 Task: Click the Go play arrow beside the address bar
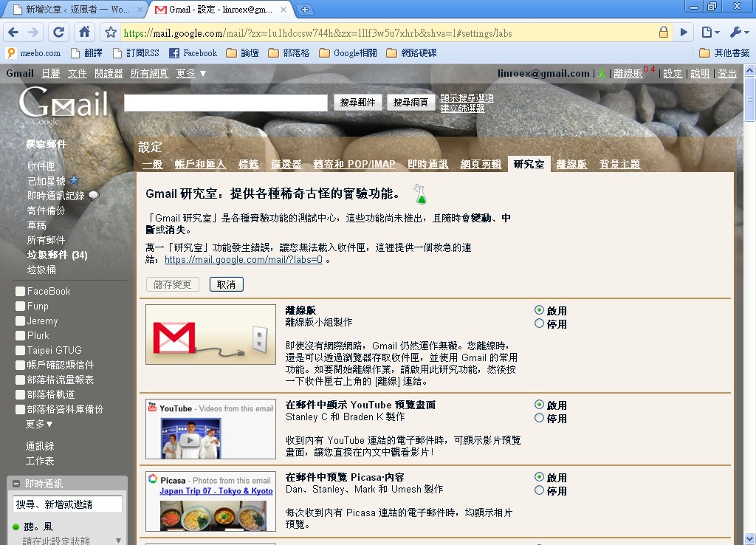click(684, 32)
